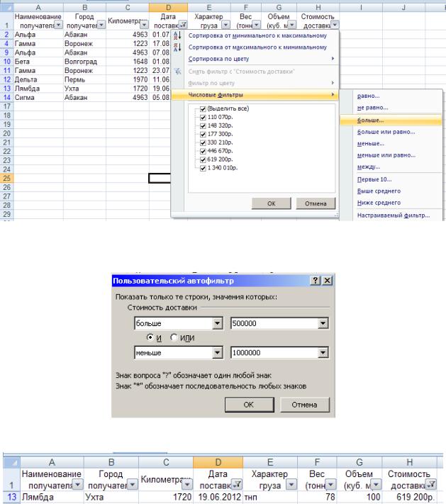Select row 25 header in top sheet
Image resolution: width=446 pixels, height=504 pixels.
coord(6,178)
